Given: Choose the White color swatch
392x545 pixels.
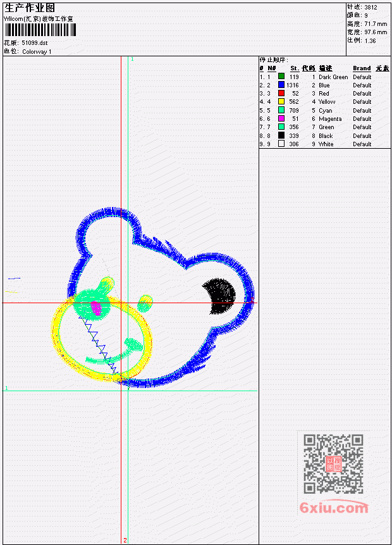Looking at the screenshot, I should coord(281,144).
